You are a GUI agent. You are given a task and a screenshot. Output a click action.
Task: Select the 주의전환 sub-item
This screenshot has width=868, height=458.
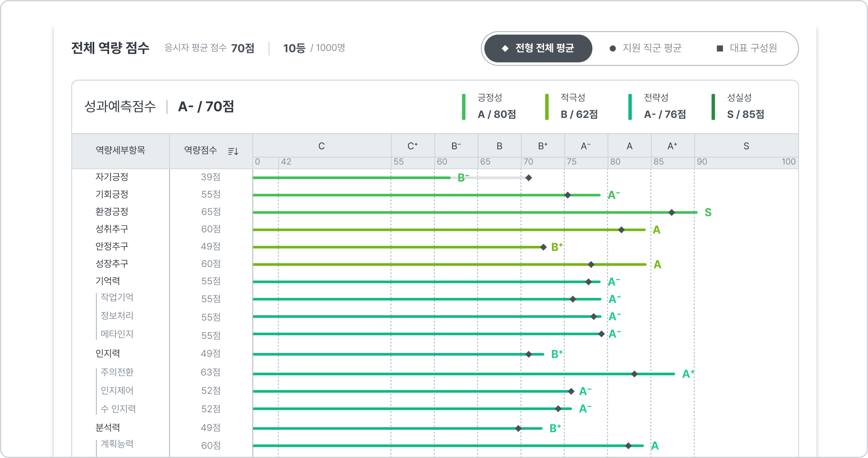click(117, 372)
